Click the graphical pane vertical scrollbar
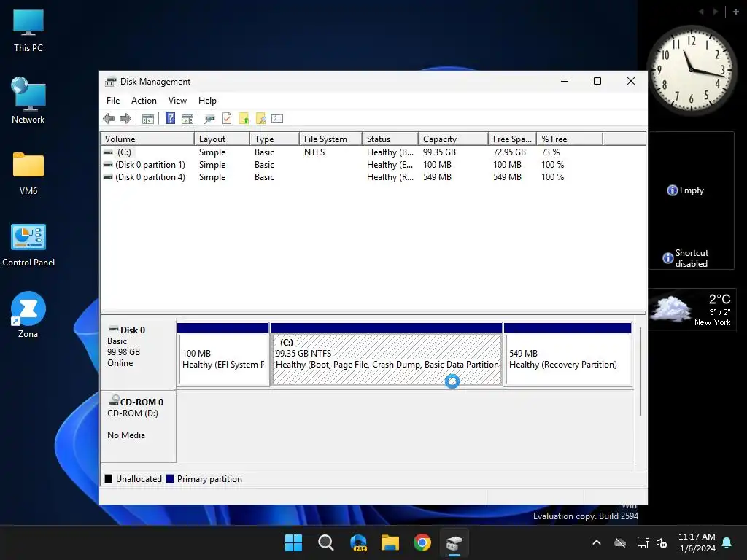747x560 pixels. (x=640, y=371)
